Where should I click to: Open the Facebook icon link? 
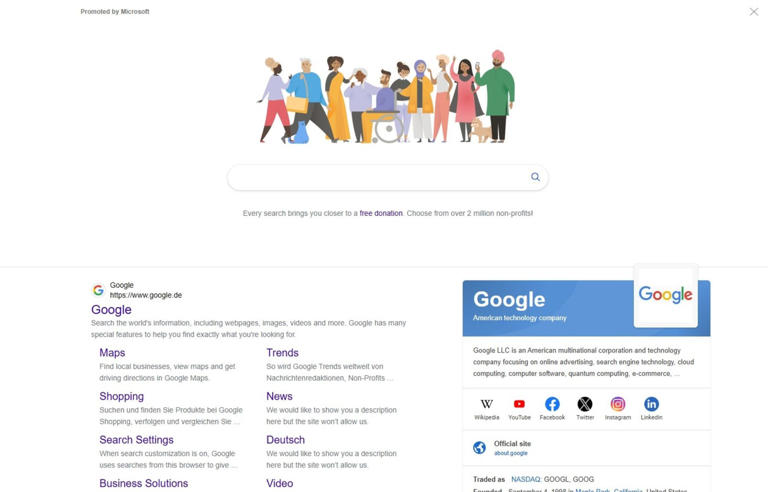(x=552, y=404)
